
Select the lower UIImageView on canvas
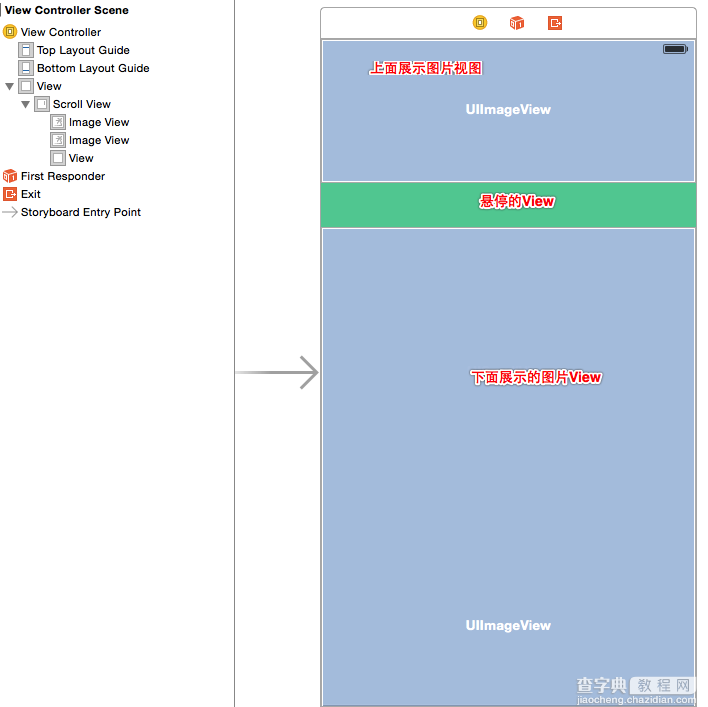click(508, 466)
